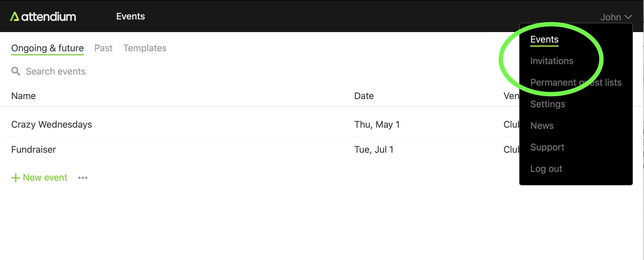
Task: Click the plus icon for New event
Action: (x=15, y=178)
